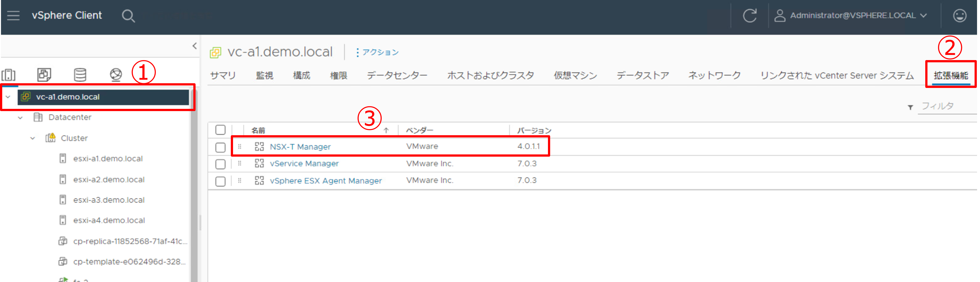Image resolution: width=980 pixels, height=282 pixels.
Task: Collapse the Datacenter tree node
Action: [20, 118]
